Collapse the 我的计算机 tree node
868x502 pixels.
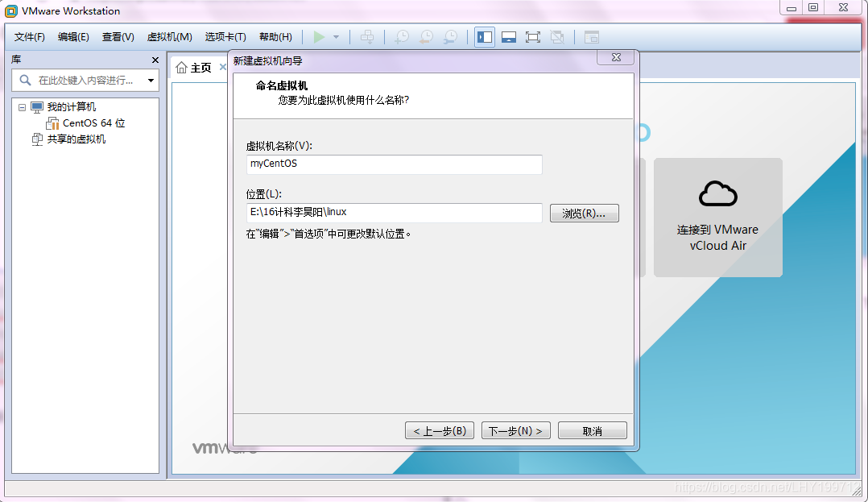click(22, 107)
